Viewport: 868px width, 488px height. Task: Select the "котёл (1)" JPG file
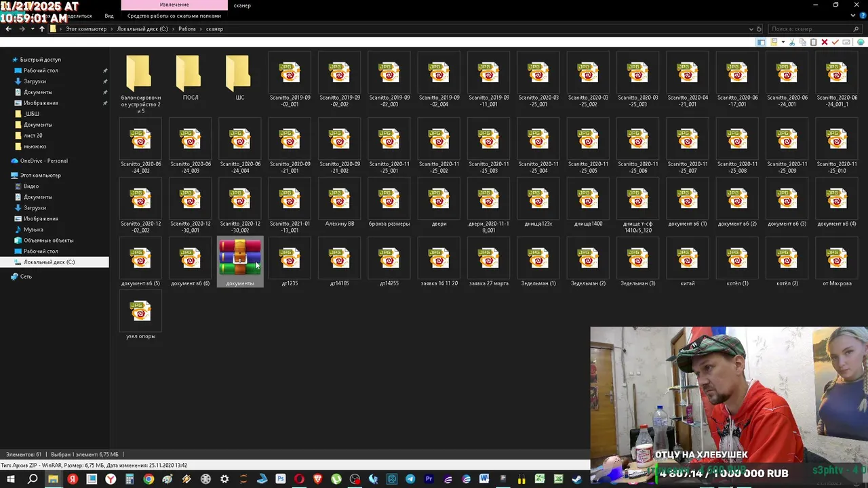coord(737,262)
